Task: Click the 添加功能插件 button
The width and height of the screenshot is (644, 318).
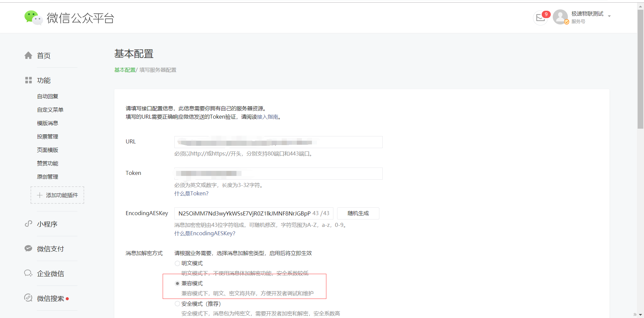Action: (57, 195)
